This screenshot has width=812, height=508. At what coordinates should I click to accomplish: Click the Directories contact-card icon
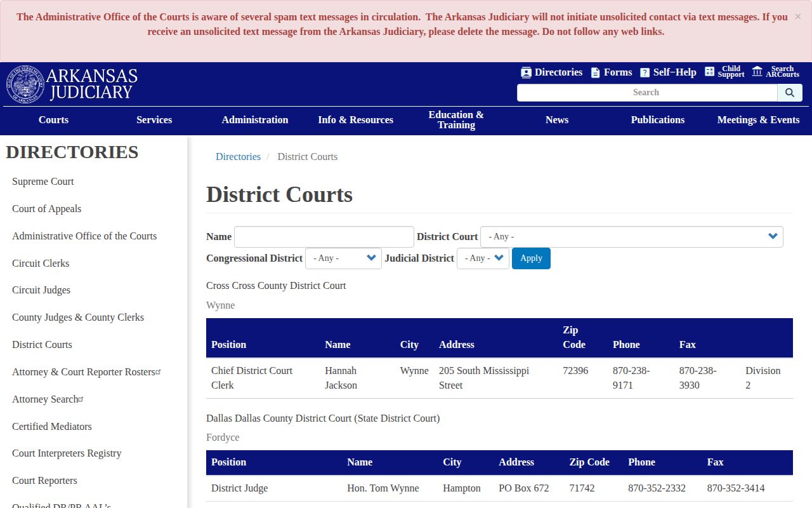pyautogui.click(x=526, y=72)
